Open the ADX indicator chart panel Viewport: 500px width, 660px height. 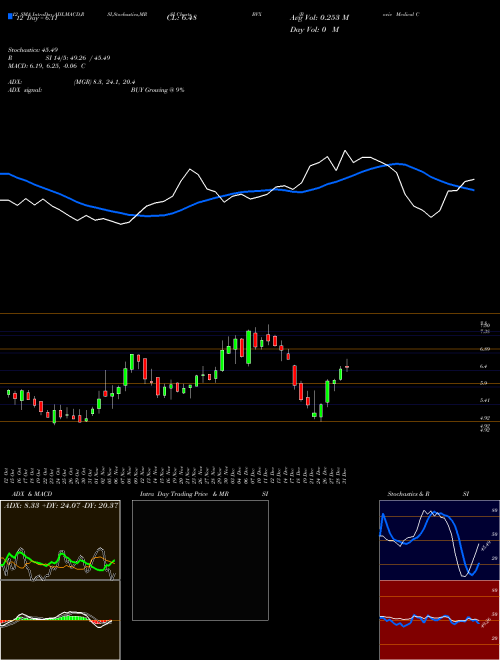coord(60,540)
